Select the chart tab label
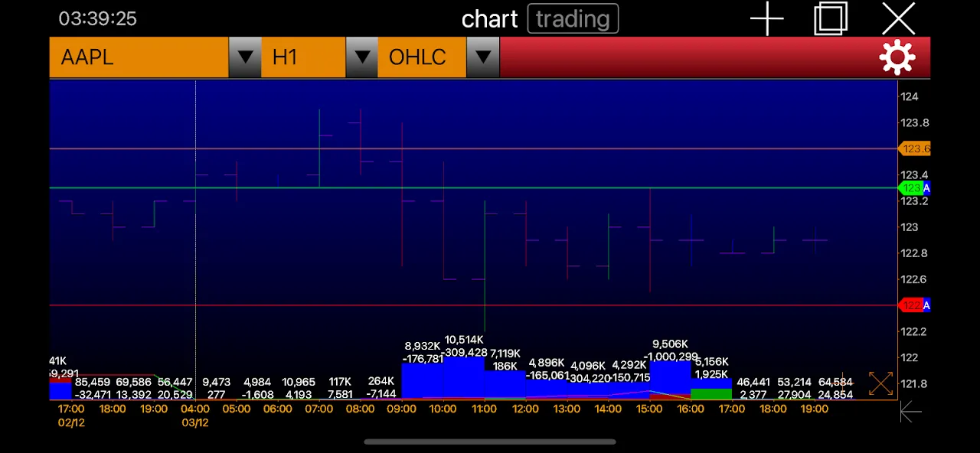This screenshot has height=453, width=980. 489,19
